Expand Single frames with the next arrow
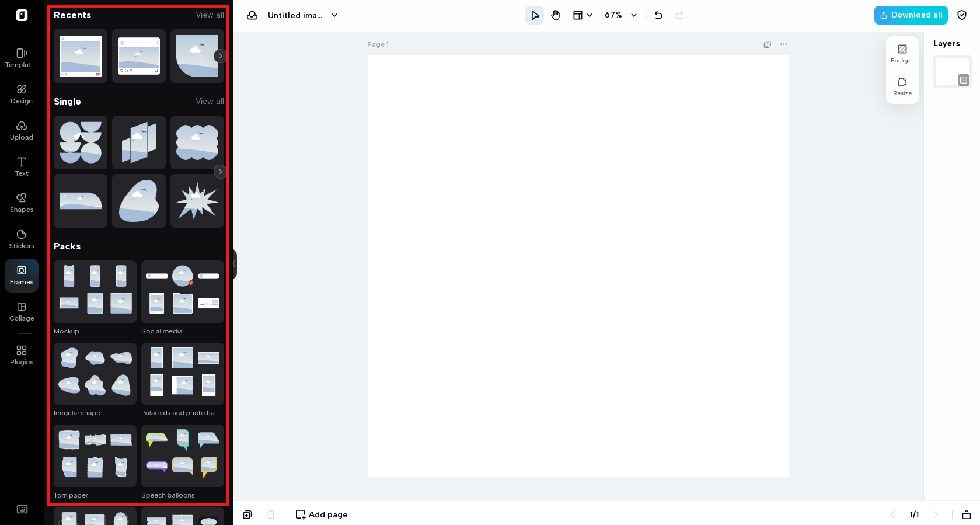The image size is (980, 525). (220, 172)
